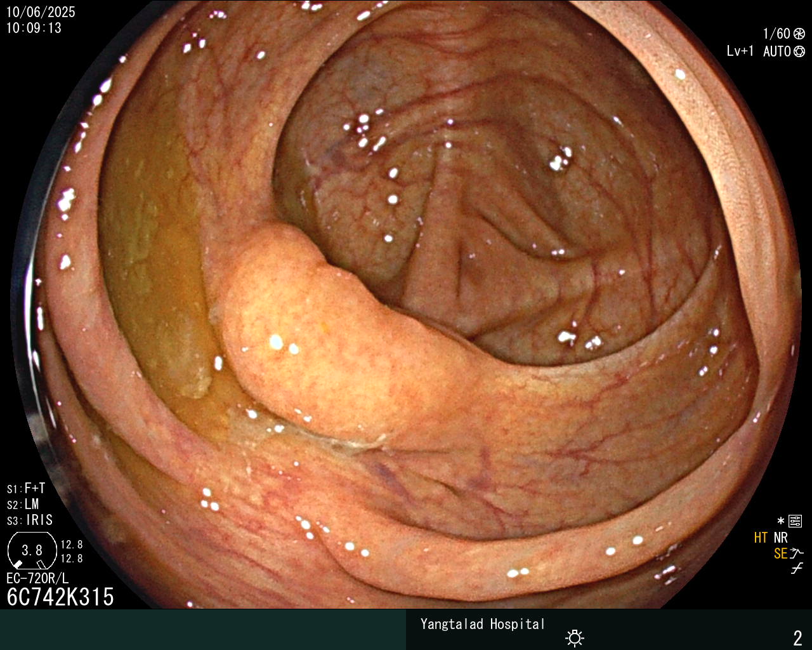
Task: Click the S2: LM switch assignment
Action: (x=23, y=504)
